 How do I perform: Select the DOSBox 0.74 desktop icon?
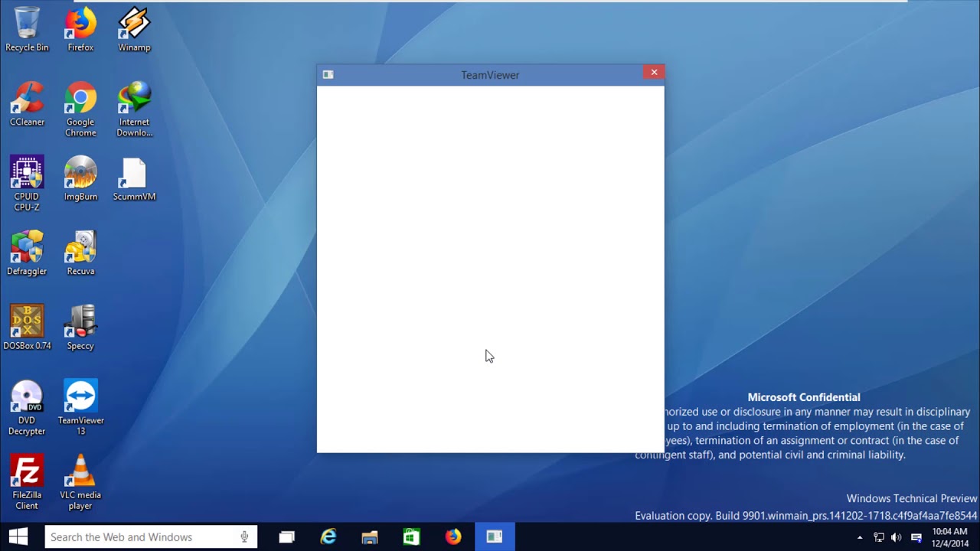point(27,328)
